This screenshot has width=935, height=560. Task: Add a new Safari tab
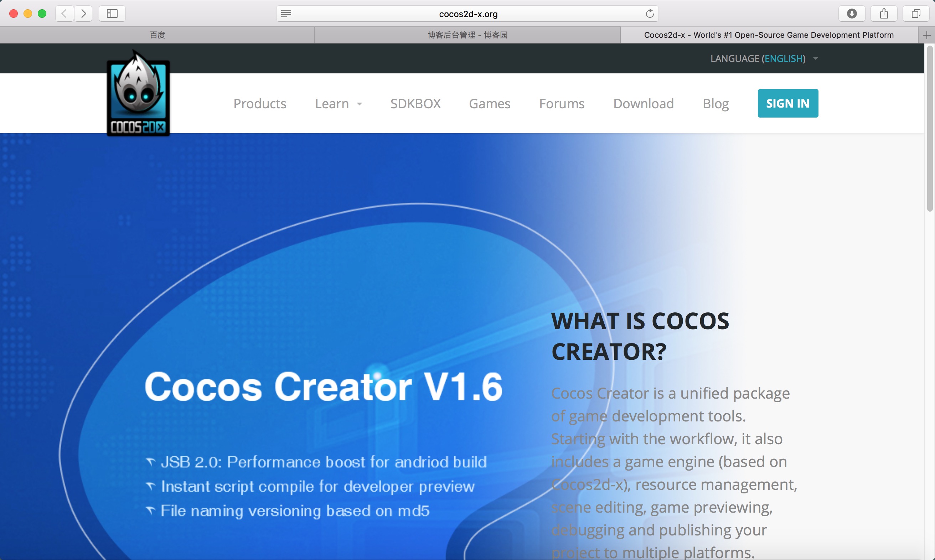tap(926, 35)
